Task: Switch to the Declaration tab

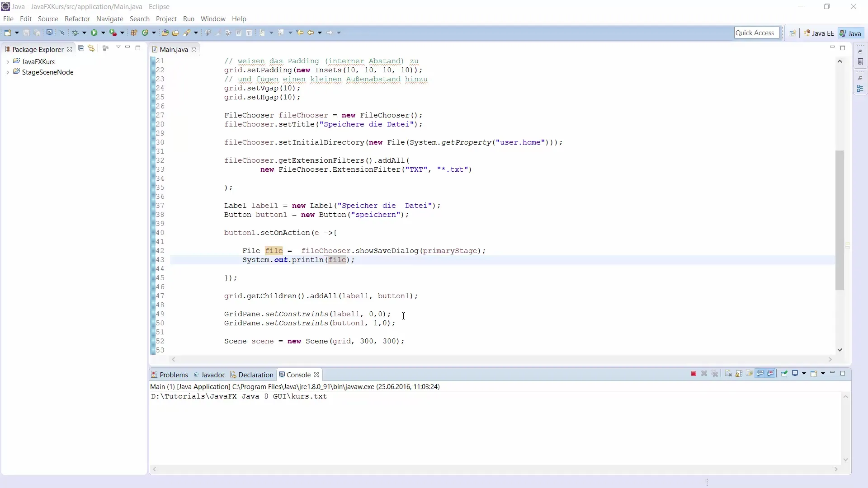Action: (251, 375)
